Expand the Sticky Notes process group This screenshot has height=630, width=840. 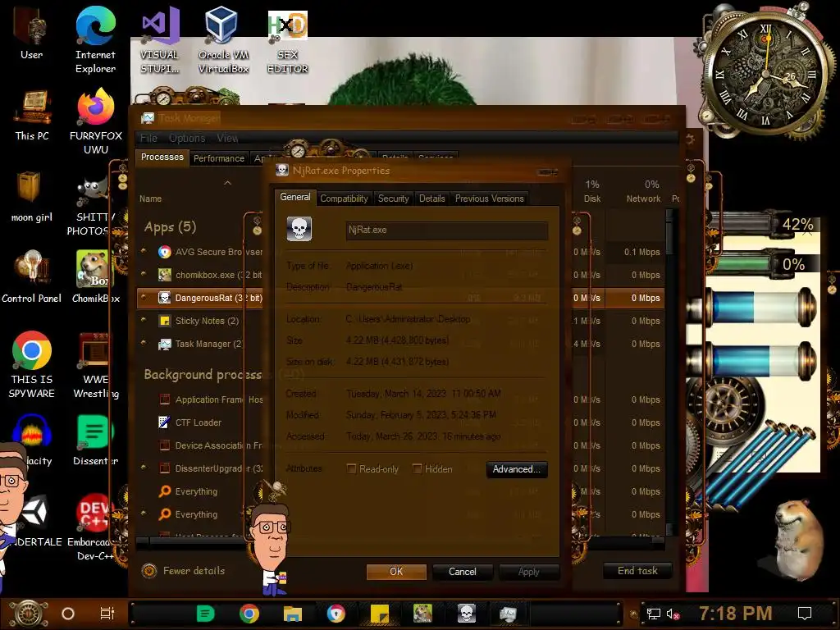144,320
